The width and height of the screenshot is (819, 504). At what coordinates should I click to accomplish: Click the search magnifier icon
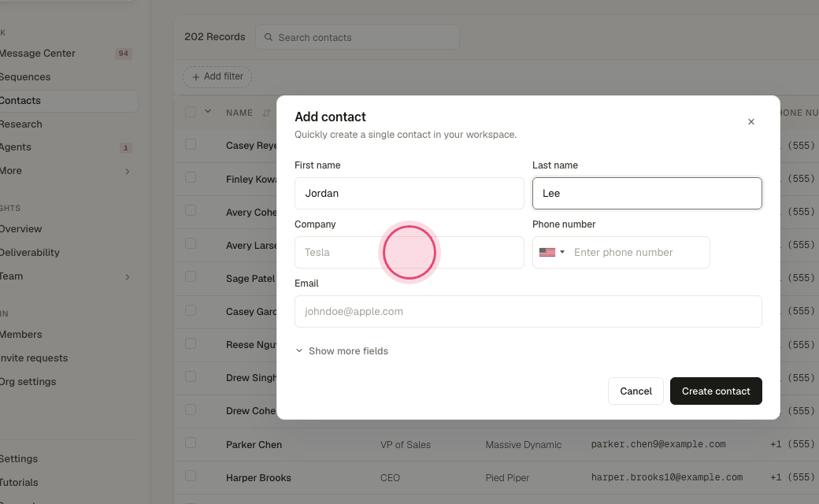coord(269,37)
